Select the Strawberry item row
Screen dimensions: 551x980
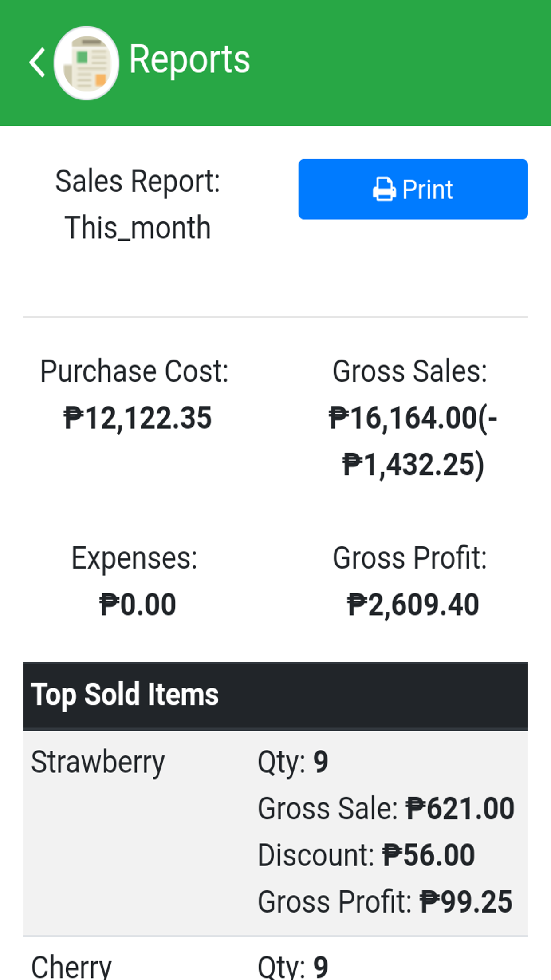pyautogui.click(x=98, y=762)
